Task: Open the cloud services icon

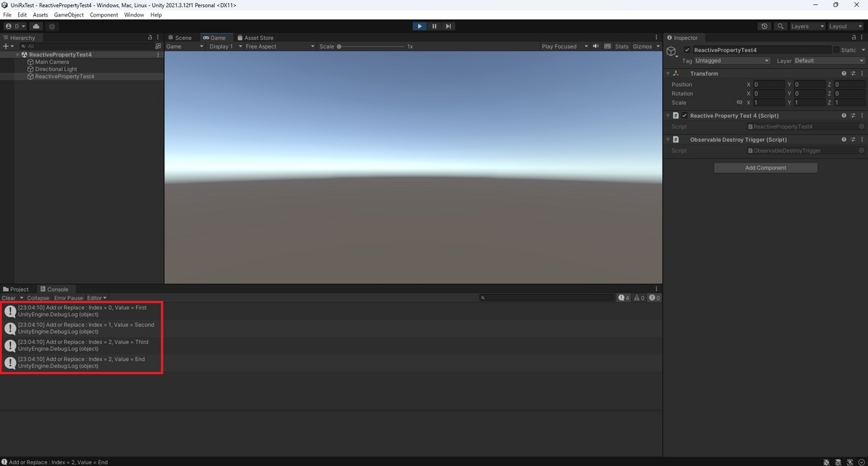Action: click(x=35, y=26)
